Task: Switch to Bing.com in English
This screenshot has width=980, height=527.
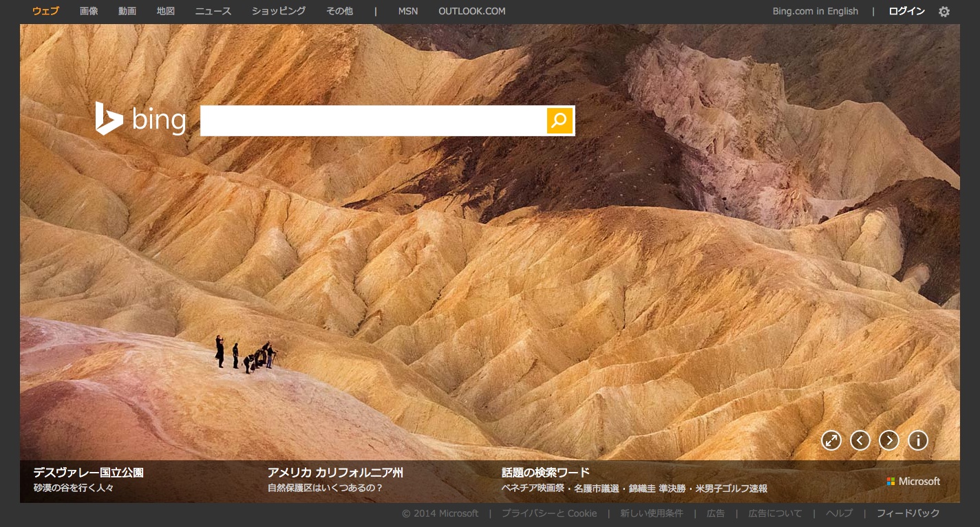Action: click(x=815, y=11)
